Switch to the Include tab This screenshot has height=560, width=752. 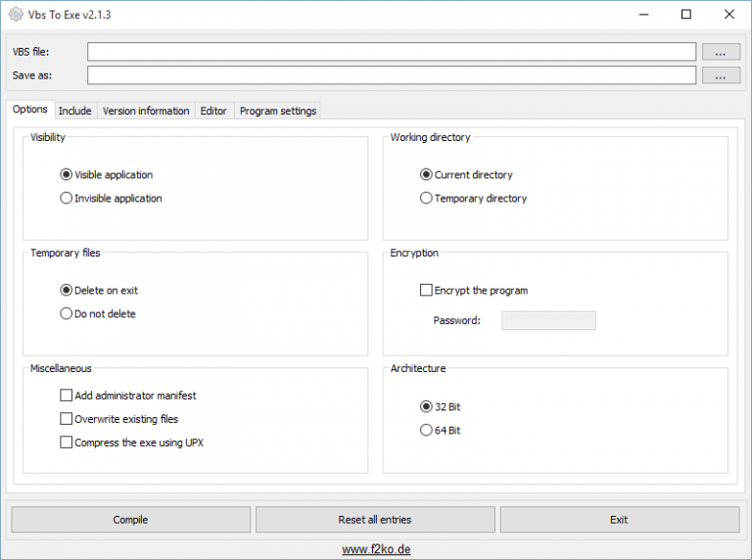[74, 111]
